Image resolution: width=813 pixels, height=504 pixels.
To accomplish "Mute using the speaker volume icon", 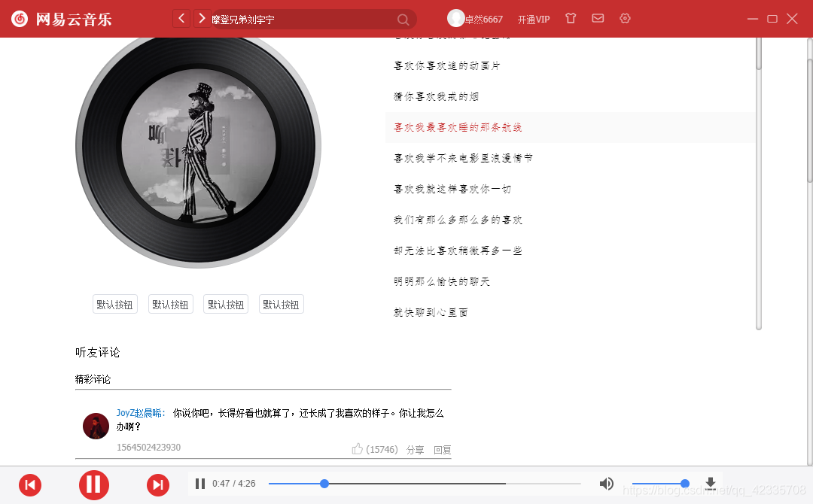I will pyautogui.click(x=607, y=483).
